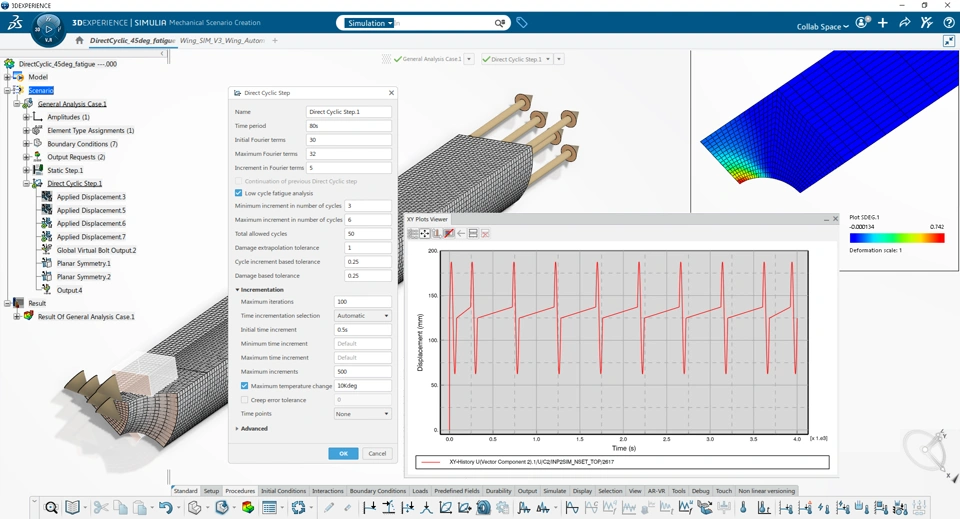Open the Wing_SIM_V3_Wing_Autom document tab
The width and height of the screenshot is (960, 519).
point(222,40)
